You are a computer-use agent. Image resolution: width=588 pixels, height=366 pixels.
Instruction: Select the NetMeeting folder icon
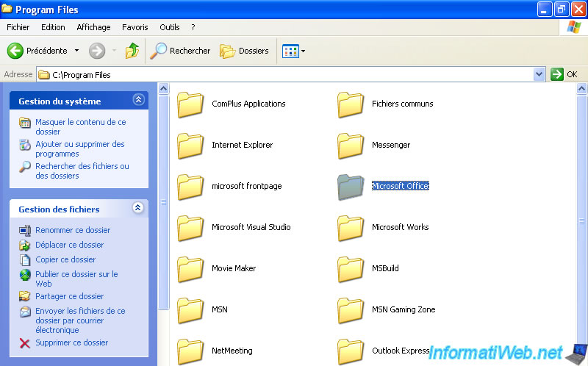[190, 351]
